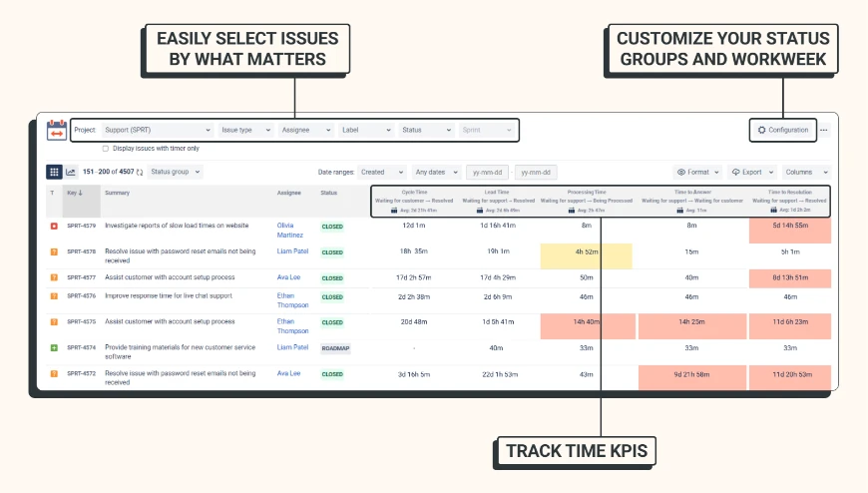Click calendar icon under Time to Resolution header
This screenshot has height=493, width=868.
(773, 210)
